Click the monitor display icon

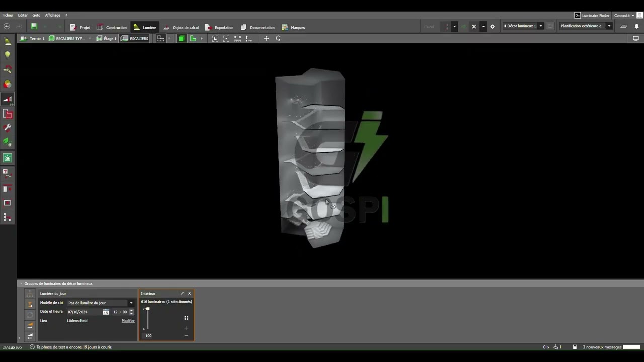636,38
